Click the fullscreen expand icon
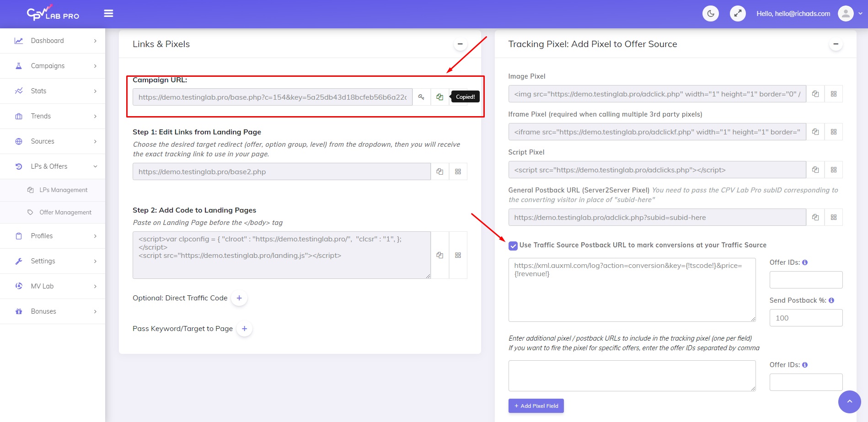The height and width of the screenshot is (422, 868). [738, 14]
